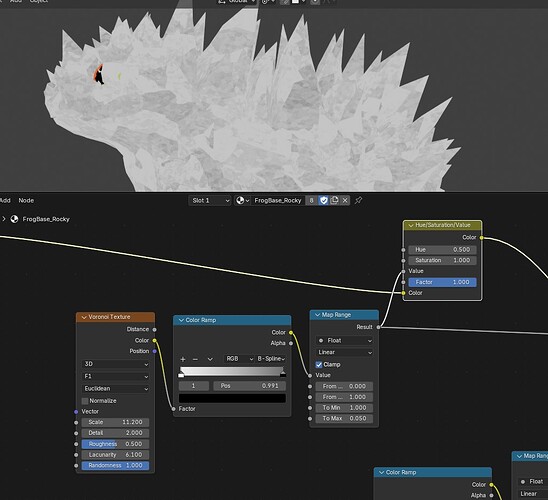Image resolution: width=548 pixels, height=500 pixels.
Task: Click the Voronoi Position output socket
Action: point(154,351)
